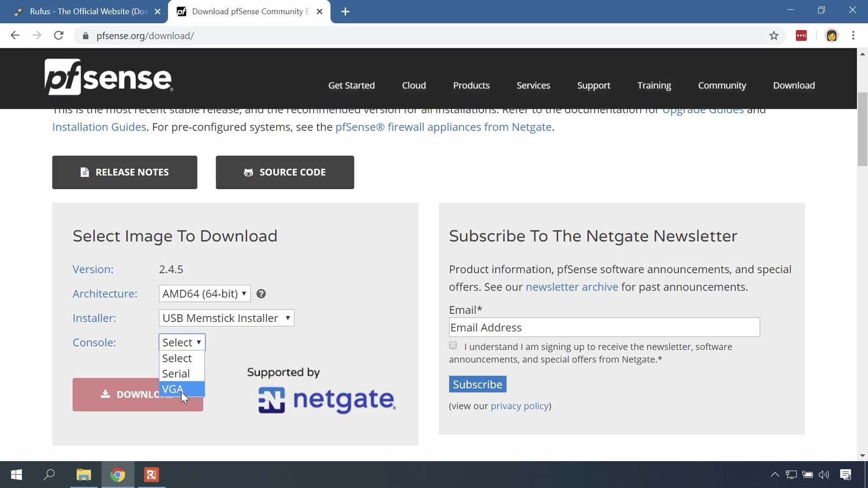Open the Windows Start menu
Viewport: 868px width, 488px height.
click(16, 475)
